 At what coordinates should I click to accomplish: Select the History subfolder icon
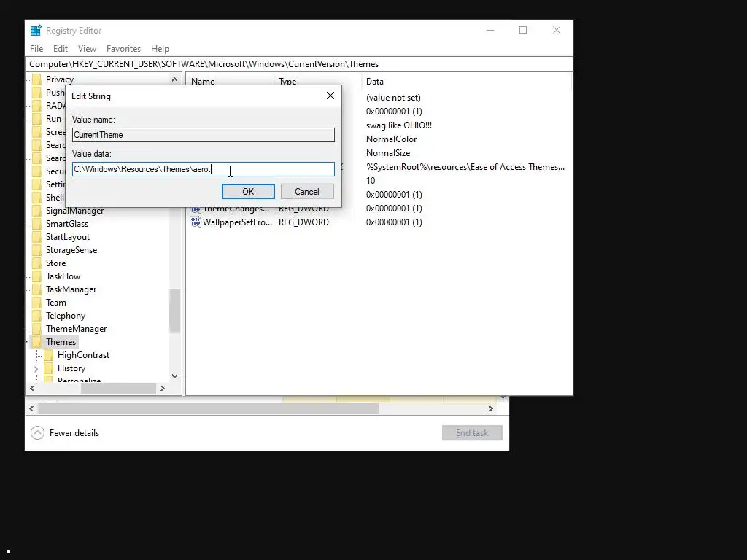tap(48, 368)
